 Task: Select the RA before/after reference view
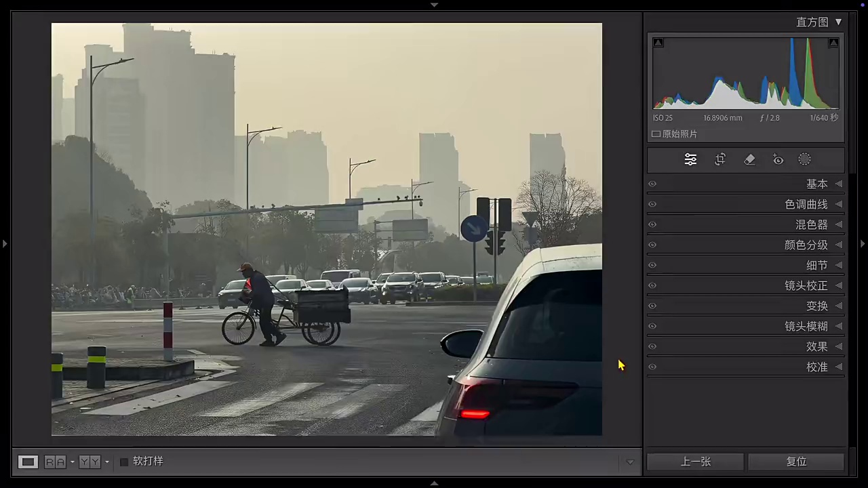tap(55, 462)
